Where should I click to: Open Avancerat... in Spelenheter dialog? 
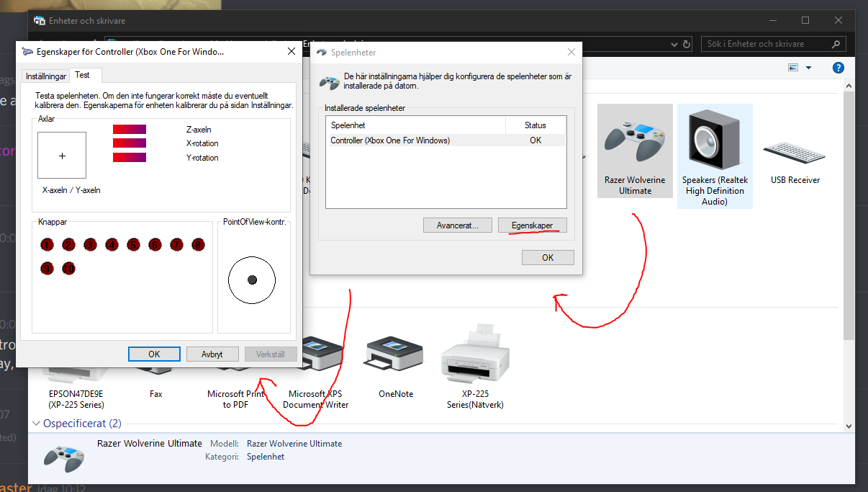[458, 225]
